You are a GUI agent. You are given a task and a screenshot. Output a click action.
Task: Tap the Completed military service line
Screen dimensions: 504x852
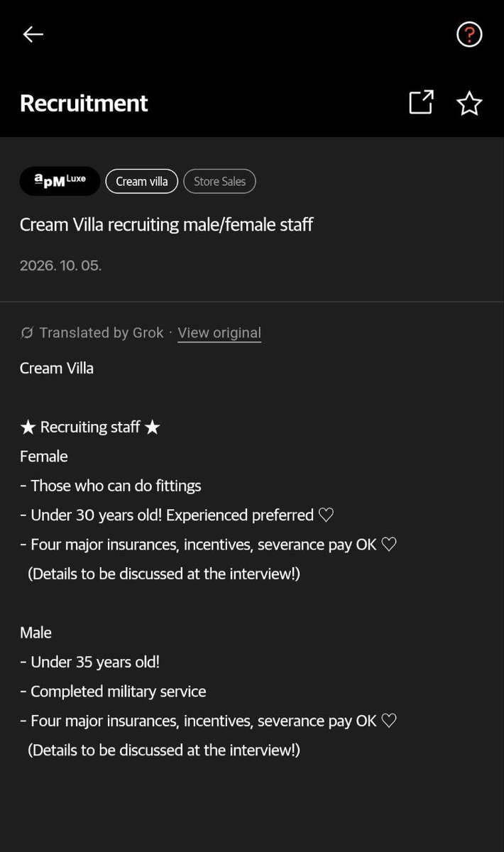coord(113,692)
